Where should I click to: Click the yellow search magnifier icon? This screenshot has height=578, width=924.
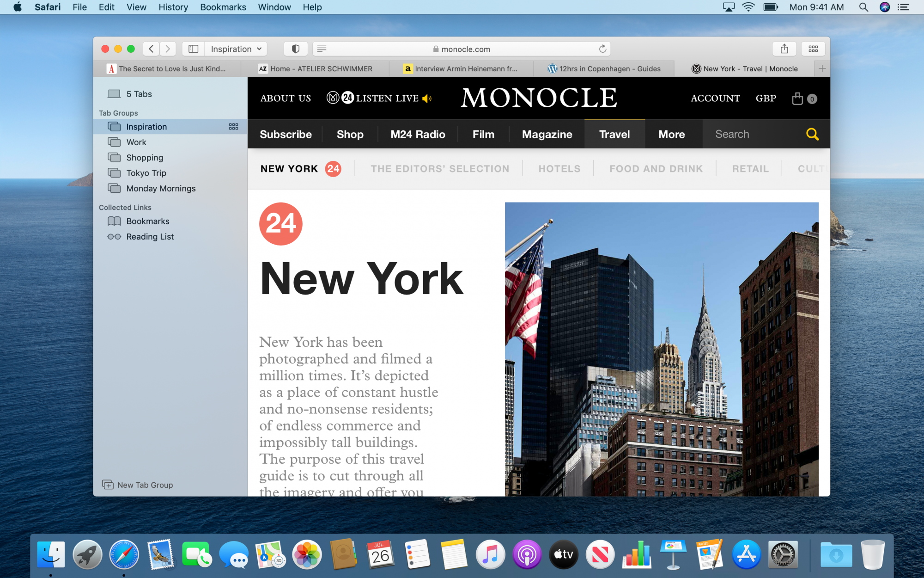point(812,134)
